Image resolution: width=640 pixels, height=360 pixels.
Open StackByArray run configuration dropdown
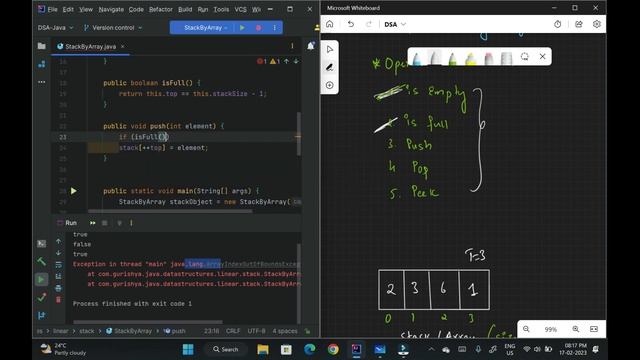(x=205, y=28)
